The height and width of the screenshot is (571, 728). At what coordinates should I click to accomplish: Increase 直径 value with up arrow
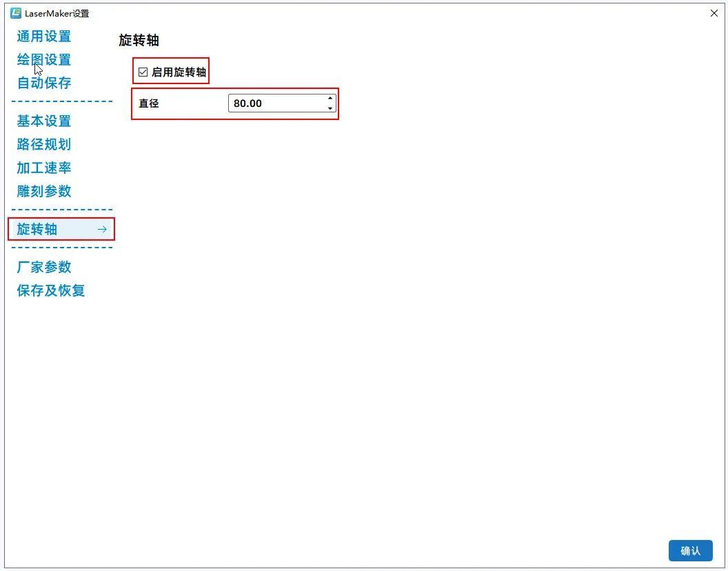(330, 99)
